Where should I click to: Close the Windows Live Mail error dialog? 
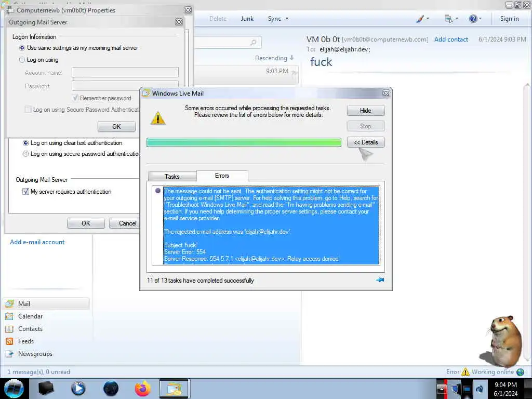(386, 94)
